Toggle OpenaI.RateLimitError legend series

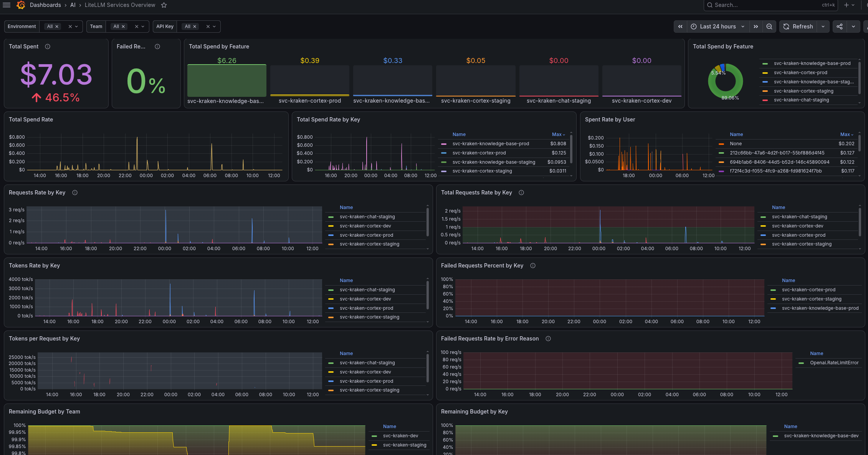pyautogui.click(x=834, y=363)
